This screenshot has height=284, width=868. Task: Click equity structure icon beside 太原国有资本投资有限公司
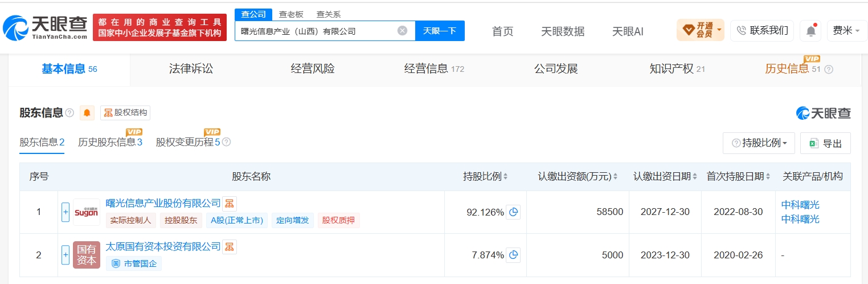(x=229, y=247)
